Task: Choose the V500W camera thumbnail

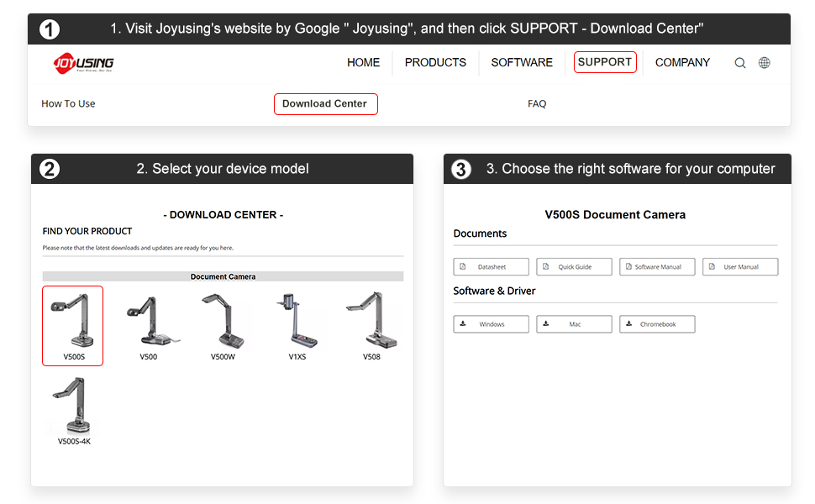Action: (x=223, y=323)
